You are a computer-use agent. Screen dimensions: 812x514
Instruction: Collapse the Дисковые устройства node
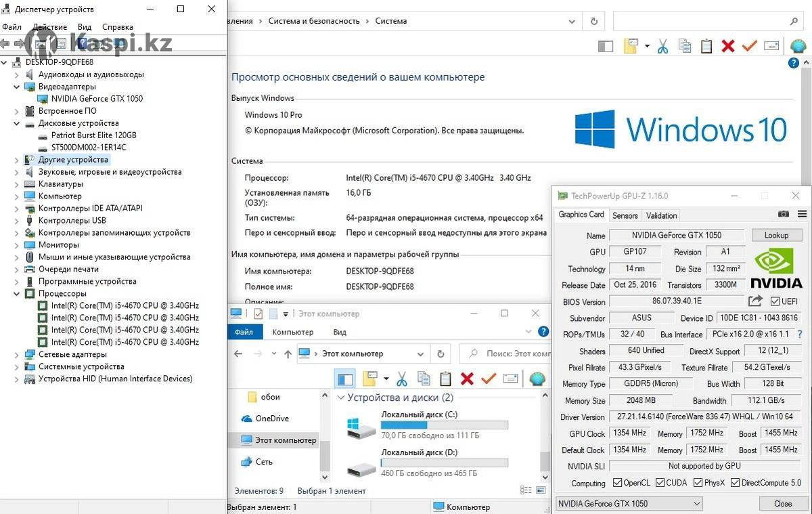point(17,123)
